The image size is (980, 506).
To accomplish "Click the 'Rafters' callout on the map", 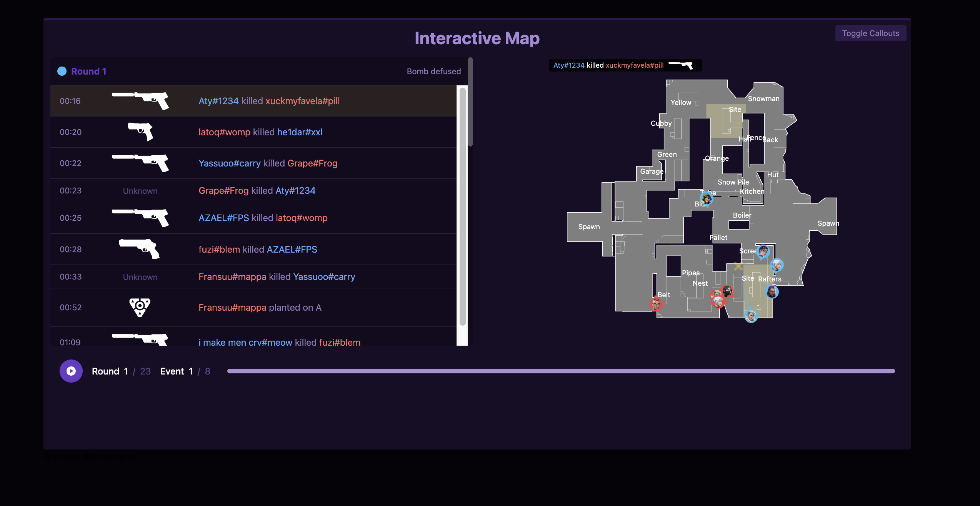I will pos(770,279).
